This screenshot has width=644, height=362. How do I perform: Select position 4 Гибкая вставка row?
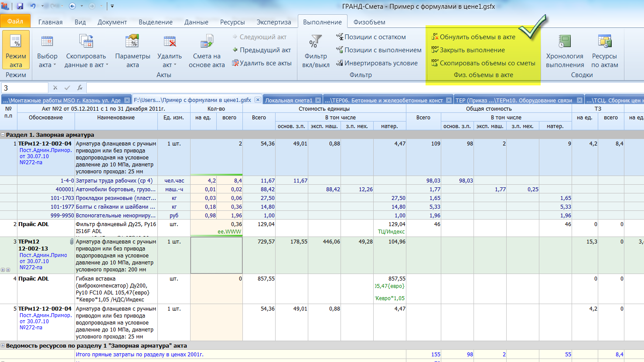(322, 289)
